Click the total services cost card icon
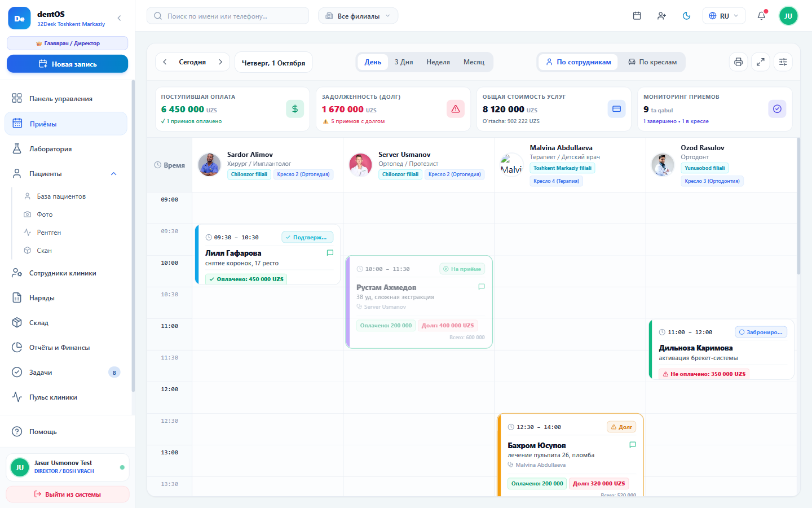The image size is (812, 508). (616, 109)
